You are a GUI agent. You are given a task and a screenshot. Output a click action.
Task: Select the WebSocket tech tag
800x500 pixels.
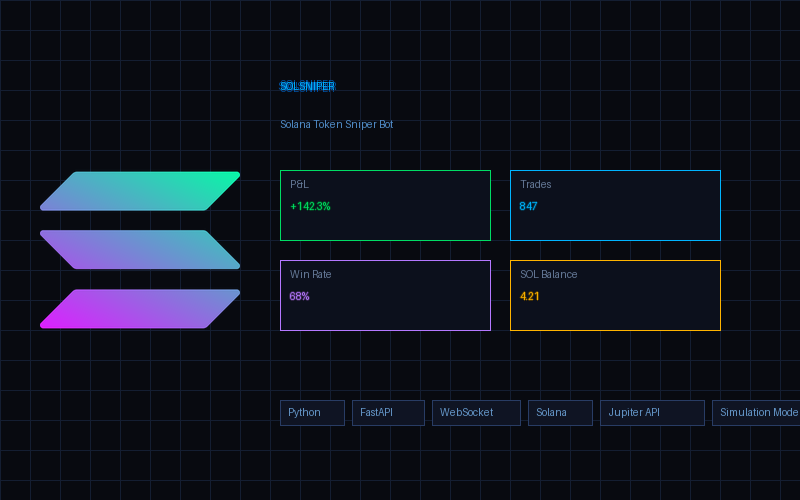[x=476, y=413]
